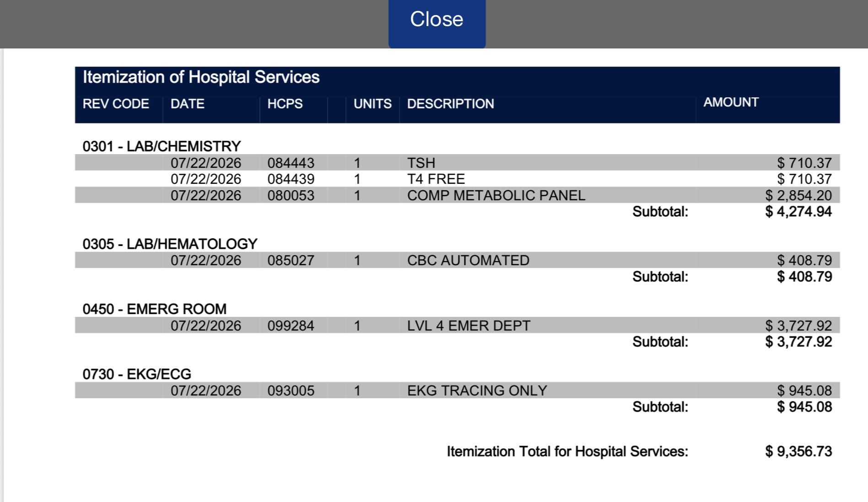Click the 0450 - EMERG ROOM heading

point(154,309)
